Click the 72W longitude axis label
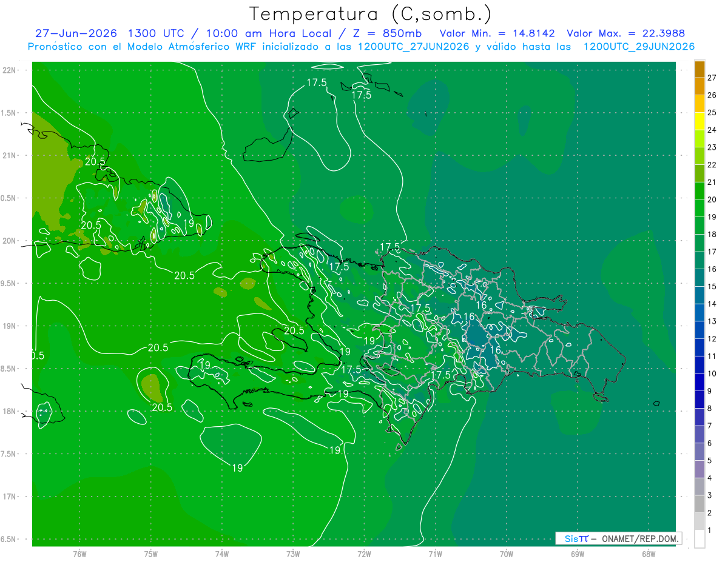The image size is (728, 562). click(364, 554)
